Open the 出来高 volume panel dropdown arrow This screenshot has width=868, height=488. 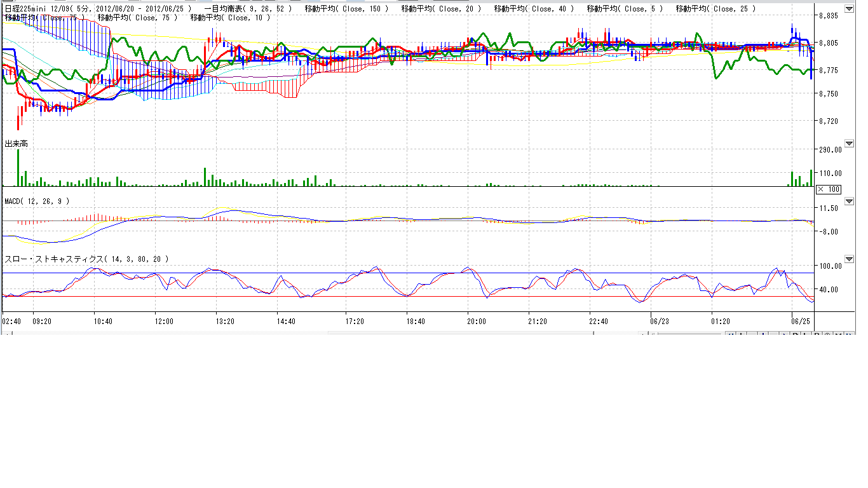click(x=849, y=144)
